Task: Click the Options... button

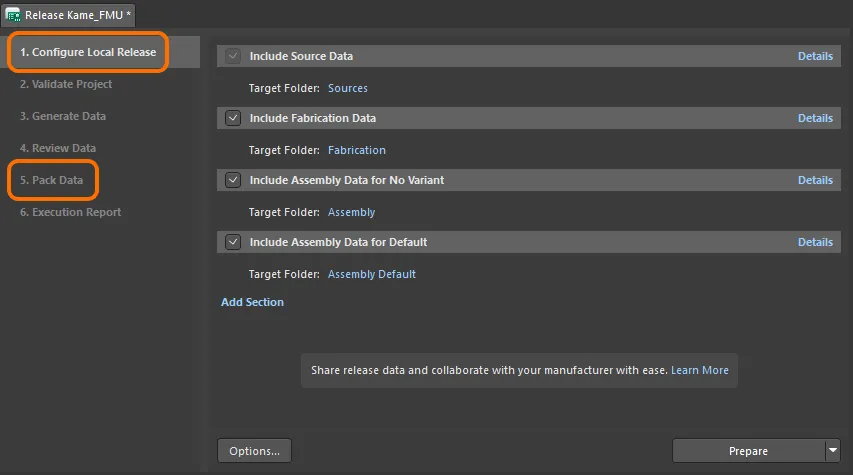Action: pyautogui.click(x=254, y=451)
